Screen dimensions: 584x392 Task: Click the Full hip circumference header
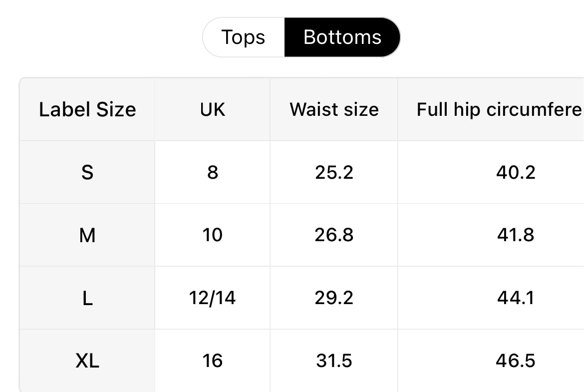tap(499, 109)
